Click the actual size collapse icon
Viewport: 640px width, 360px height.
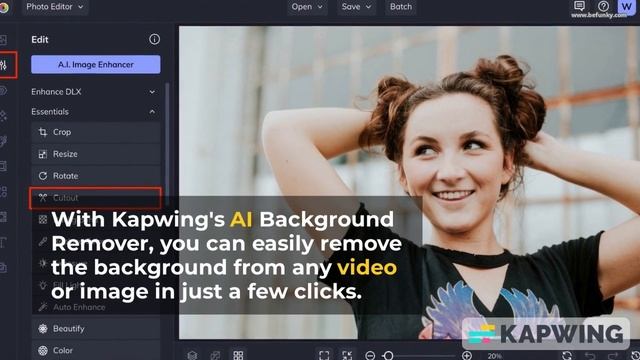(x=347, y=355)
